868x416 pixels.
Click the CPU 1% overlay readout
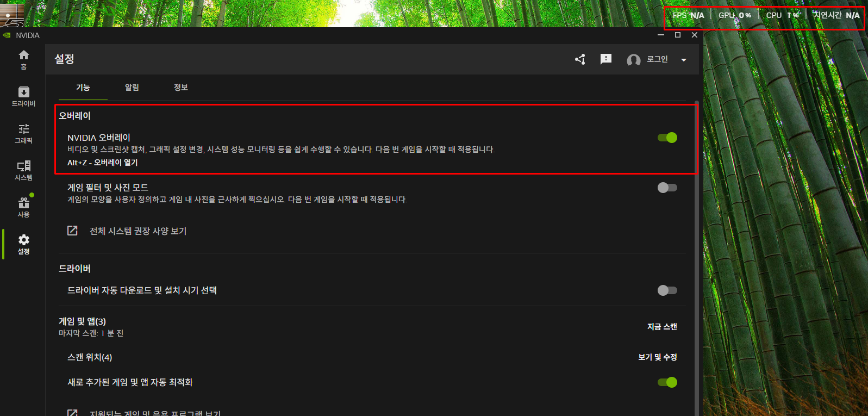pos(783,15)
